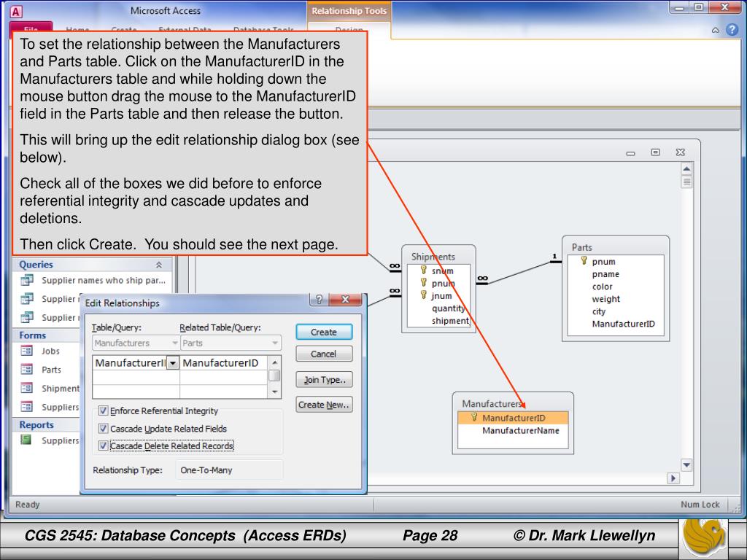
Task: Select ManufacturerID field in Parts table
Action: 623,324
